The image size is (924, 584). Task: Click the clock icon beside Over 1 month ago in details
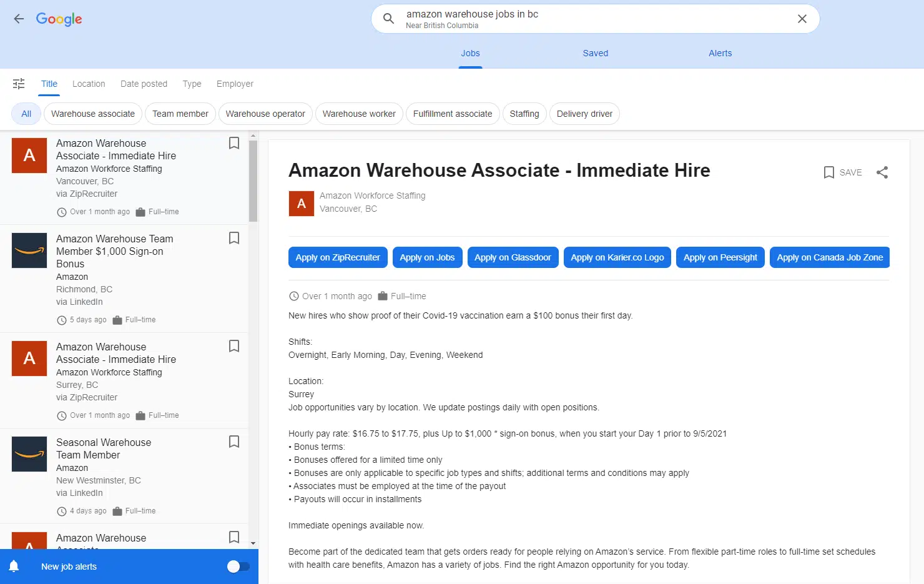(294, 296)
